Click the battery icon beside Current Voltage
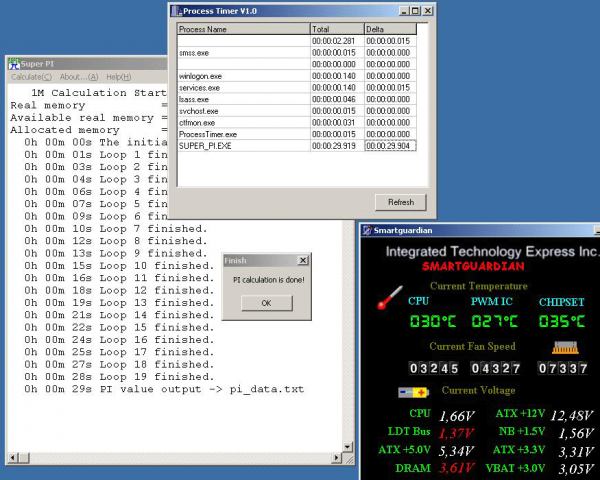The height and width of the screenshot is (480, 600). coord(413,392)
